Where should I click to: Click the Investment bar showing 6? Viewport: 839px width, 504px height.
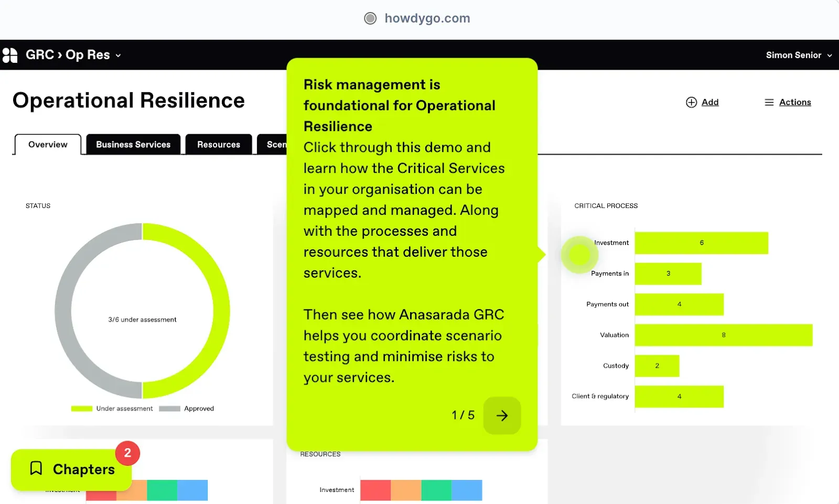(x=701, y=243)
